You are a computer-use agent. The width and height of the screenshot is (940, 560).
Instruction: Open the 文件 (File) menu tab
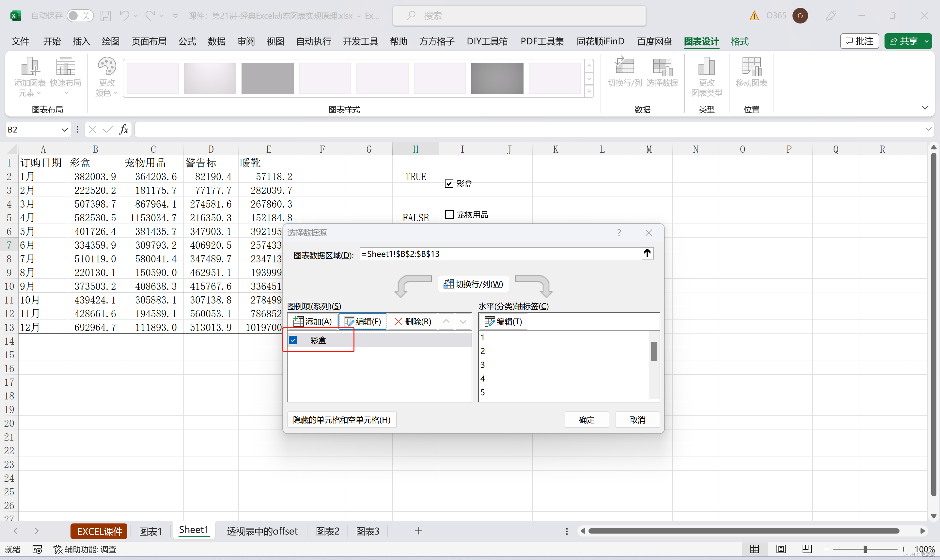(x=20, y=41)
